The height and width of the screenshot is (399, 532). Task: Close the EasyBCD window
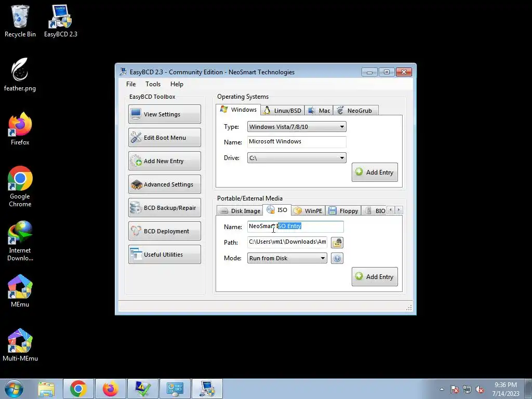[404, 72]
